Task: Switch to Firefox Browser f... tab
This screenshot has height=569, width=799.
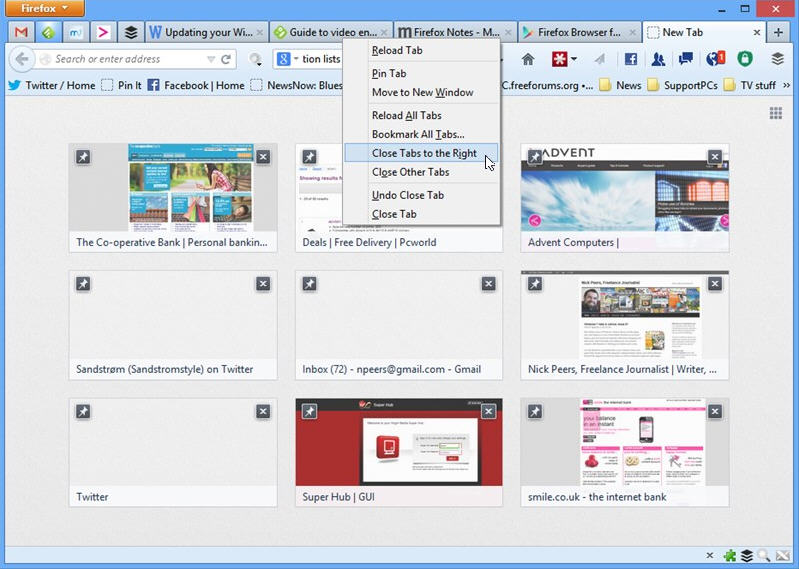Action: 580,33
